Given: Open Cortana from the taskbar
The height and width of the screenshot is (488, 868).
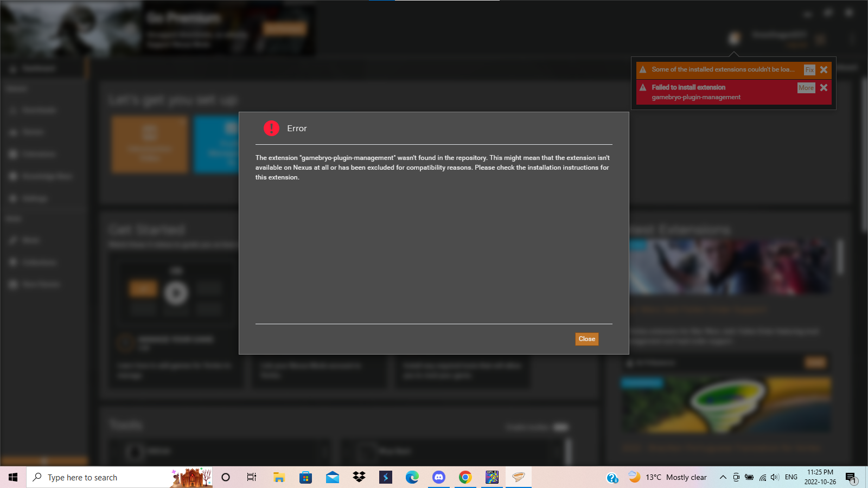Looking at the screenshot, I should click(x=226, y=477).
